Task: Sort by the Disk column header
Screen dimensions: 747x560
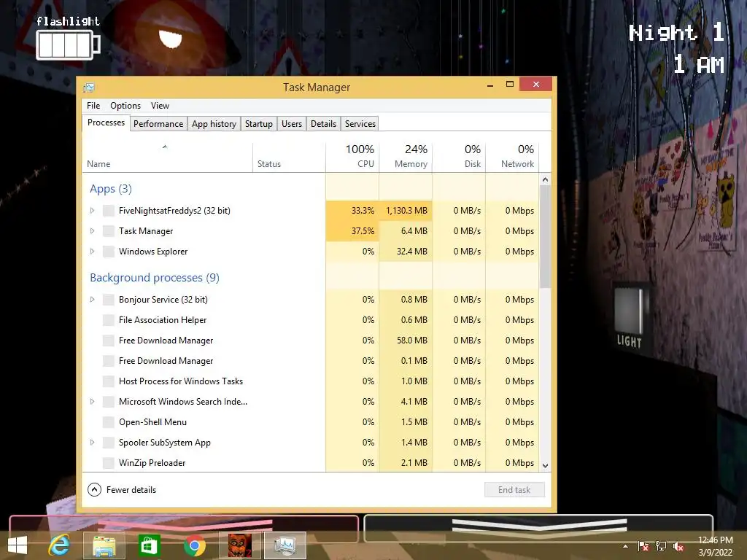Action: (459, 157)
